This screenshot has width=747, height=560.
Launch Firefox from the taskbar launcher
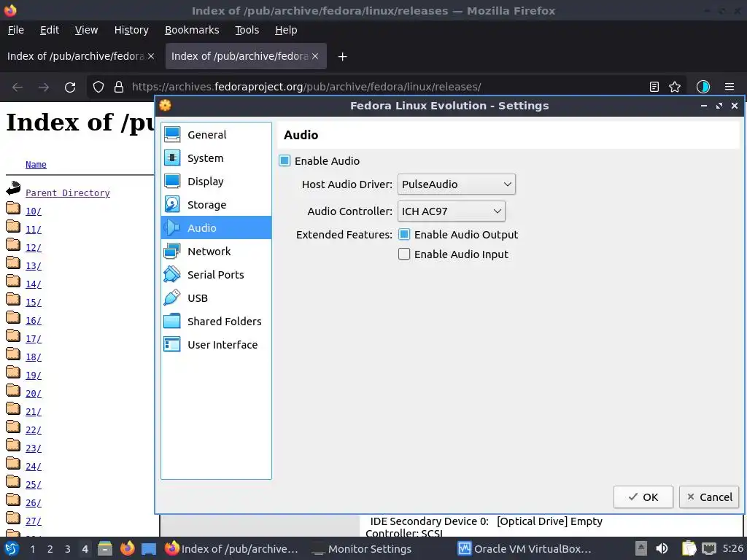[127, 548]
